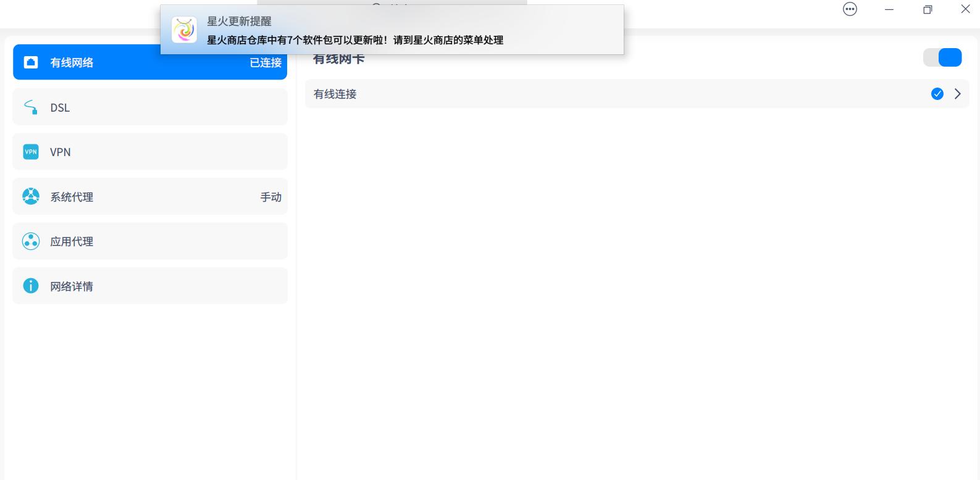Toggle the wired network adapter switch
Image resolution: width=980 pixels, height=480 pixels.
[x=942, y=57]
